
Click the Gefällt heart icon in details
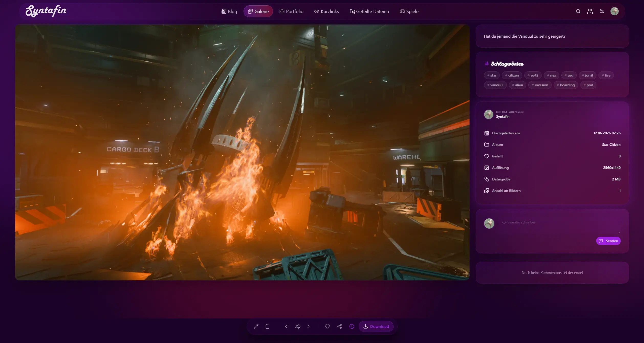coord(486,156)
